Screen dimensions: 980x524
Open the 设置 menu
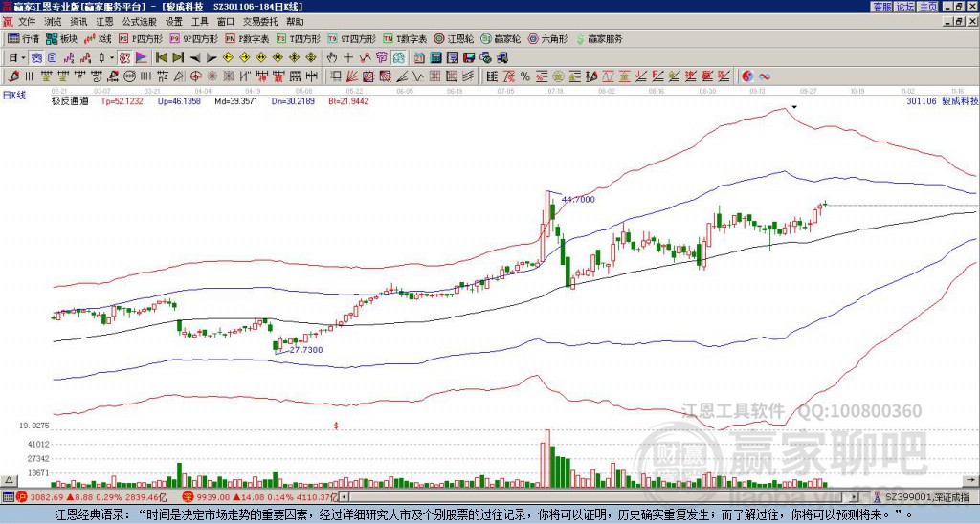tap(174, 22)
